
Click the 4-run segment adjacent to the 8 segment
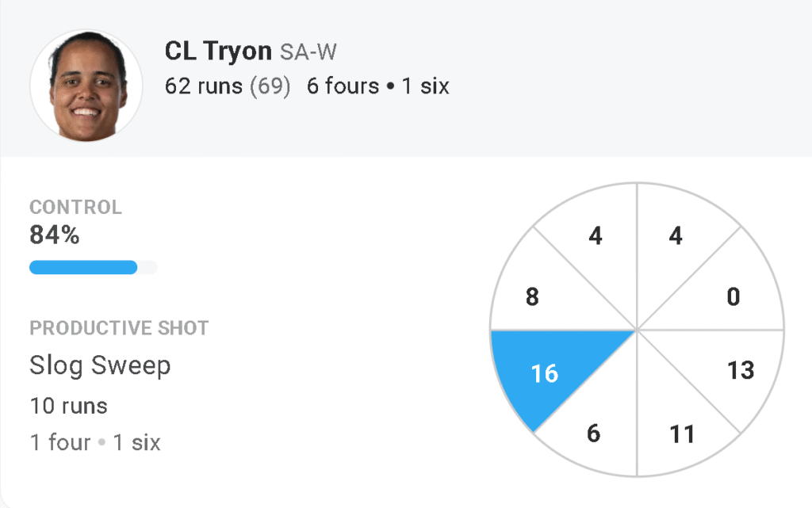[596, 235]
